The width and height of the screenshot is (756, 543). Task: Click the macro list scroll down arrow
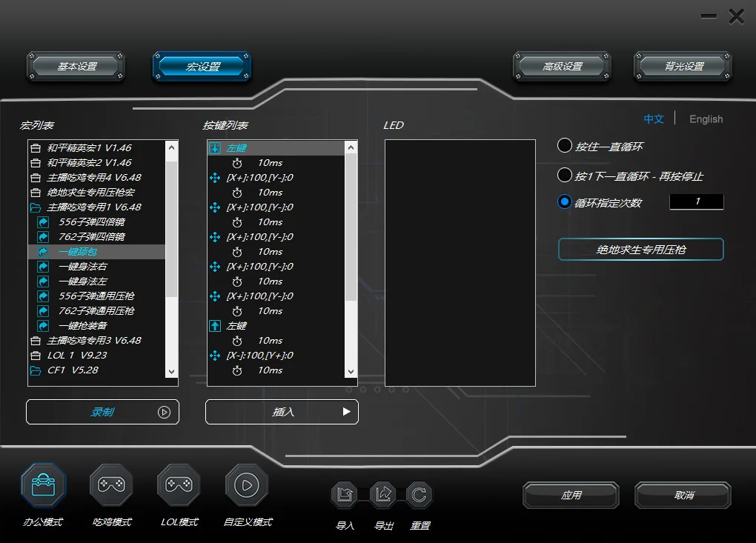pyautogui.click(x=172, y=372)
